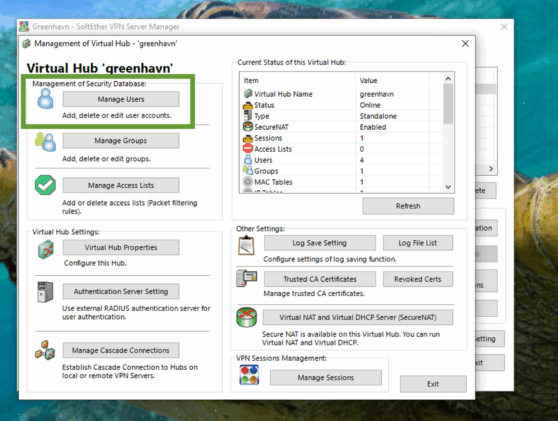Click the certificate icon beside Trusted CA

click(247, 278)
